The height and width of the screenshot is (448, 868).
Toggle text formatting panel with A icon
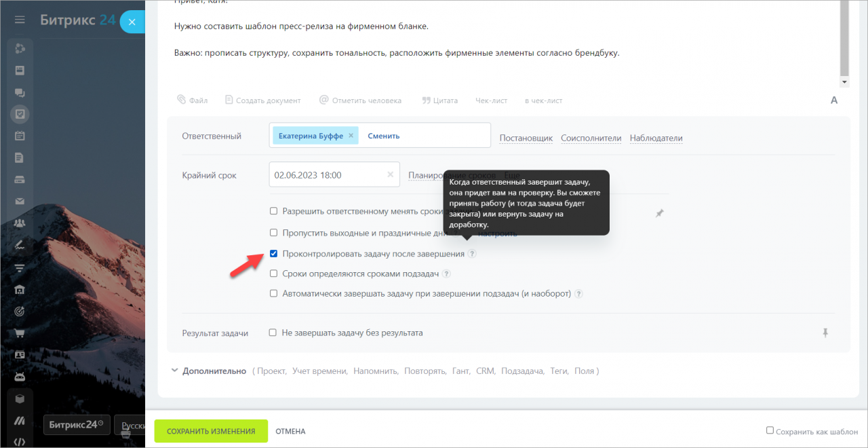[834, 100]
